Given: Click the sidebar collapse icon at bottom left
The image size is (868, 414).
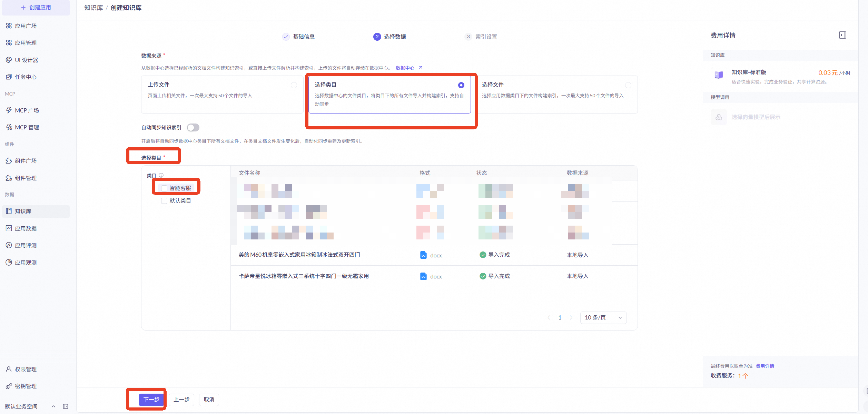Looking at the screenshot, I should pyautogui.click(x=66, y=406).
